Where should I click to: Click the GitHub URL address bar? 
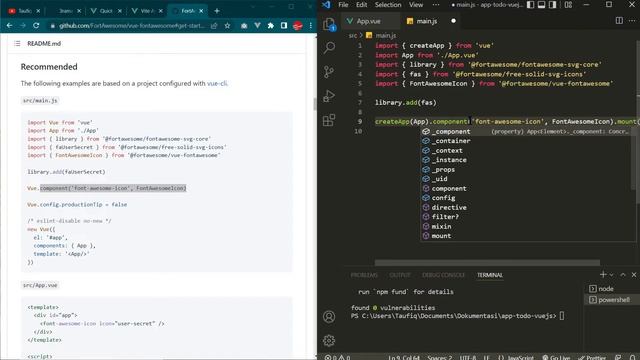131,26
